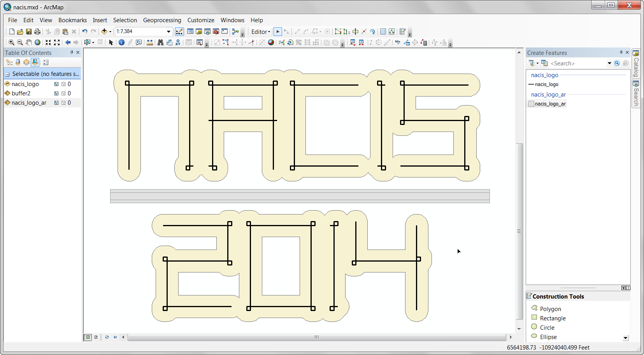Create a new map document
Image resolution: width=644 pixels, height=355 pixels.
[12, 32]
